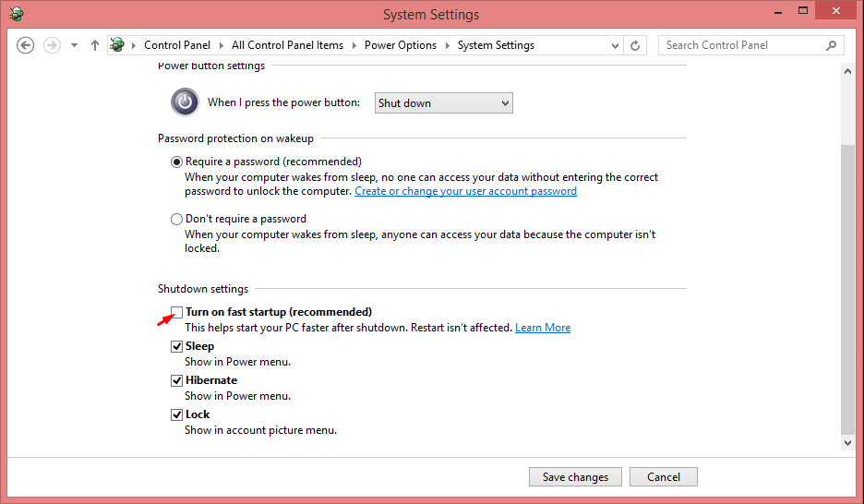Open the power button action dropdown
Image resolution: width=864 pixels, height=504 pixels.
[444, 103]
